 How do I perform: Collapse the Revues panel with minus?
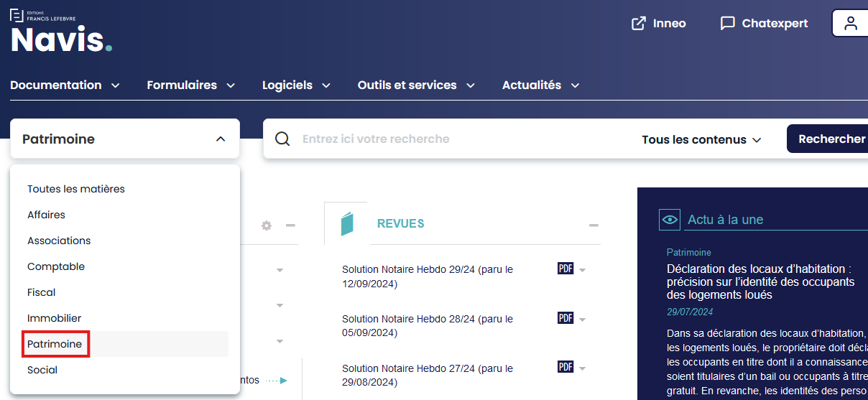pos(594,225)
